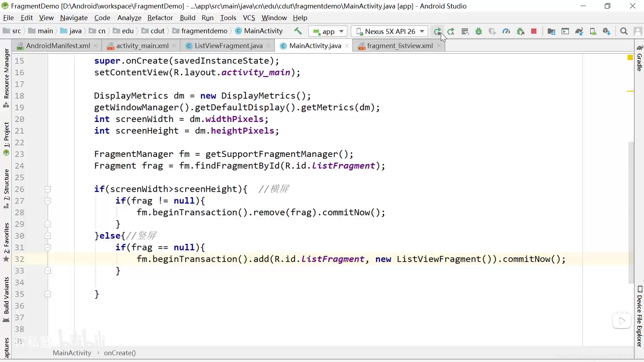Click the Make Project hammer icon
Viewport: 644px width, 362px height.
[x=298, y=31]
